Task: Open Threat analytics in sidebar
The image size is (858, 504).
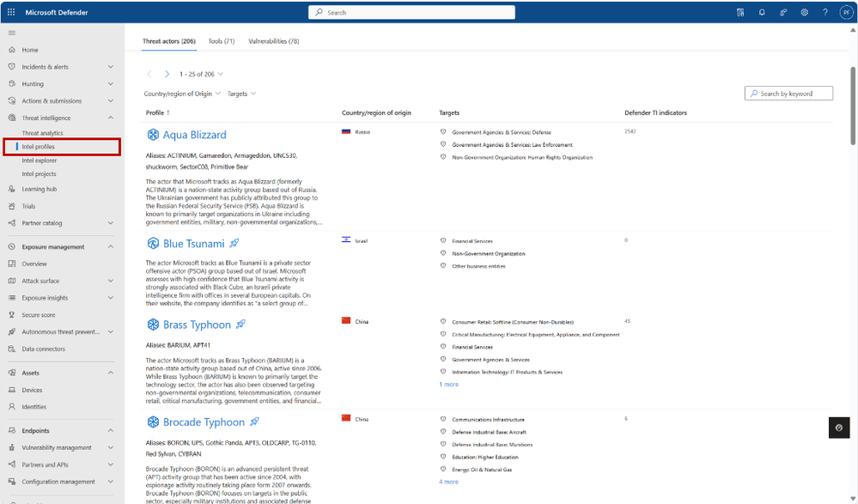Action: (x=43, y=133)
